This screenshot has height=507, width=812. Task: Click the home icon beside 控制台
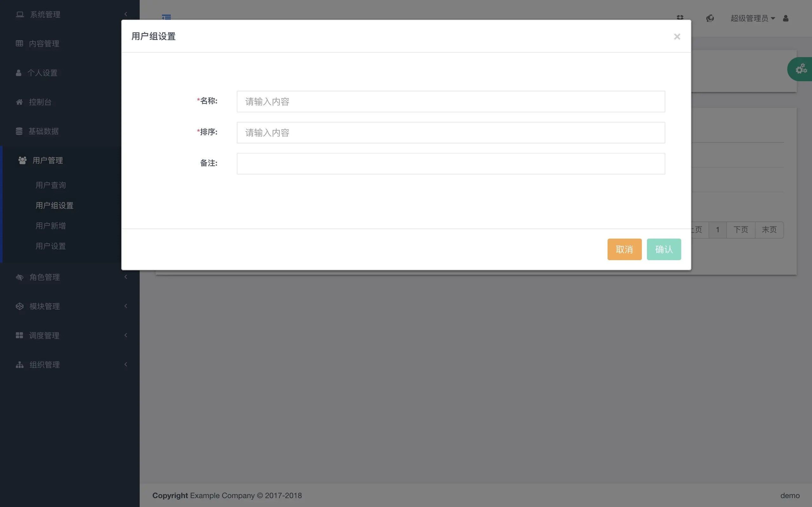click(x=19, y=102)
